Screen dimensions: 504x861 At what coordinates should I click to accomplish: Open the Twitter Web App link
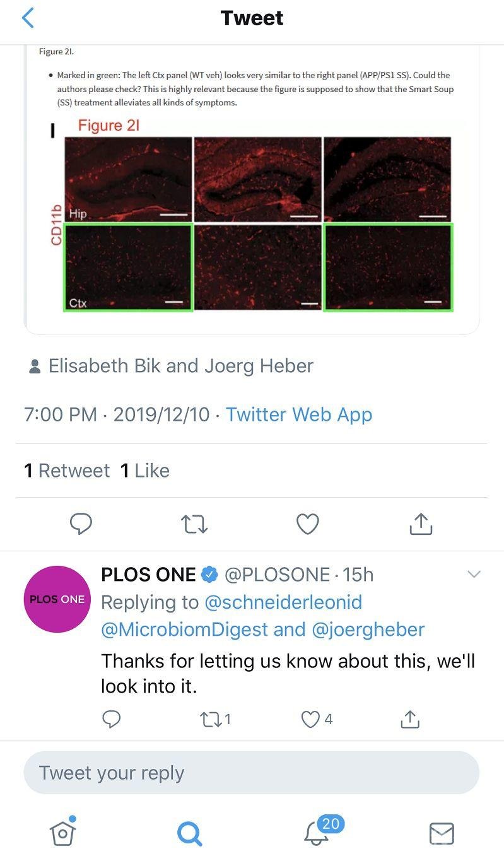(299, 414)
